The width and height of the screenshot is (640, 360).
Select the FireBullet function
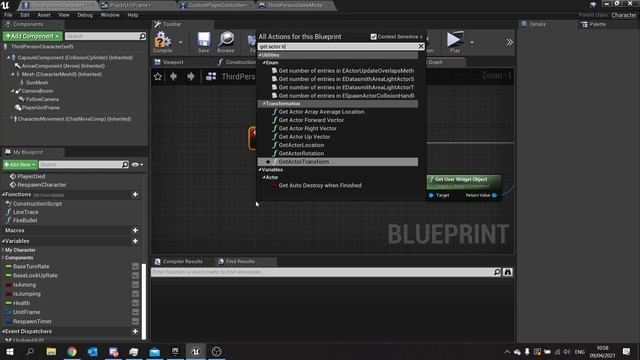[x=25, y=220]
